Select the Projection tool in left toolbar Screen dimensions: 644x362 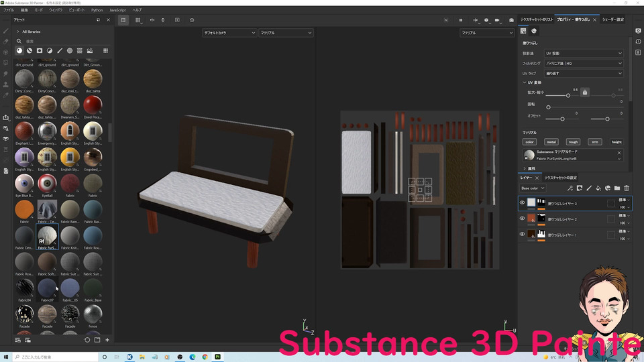click(6, 52)
